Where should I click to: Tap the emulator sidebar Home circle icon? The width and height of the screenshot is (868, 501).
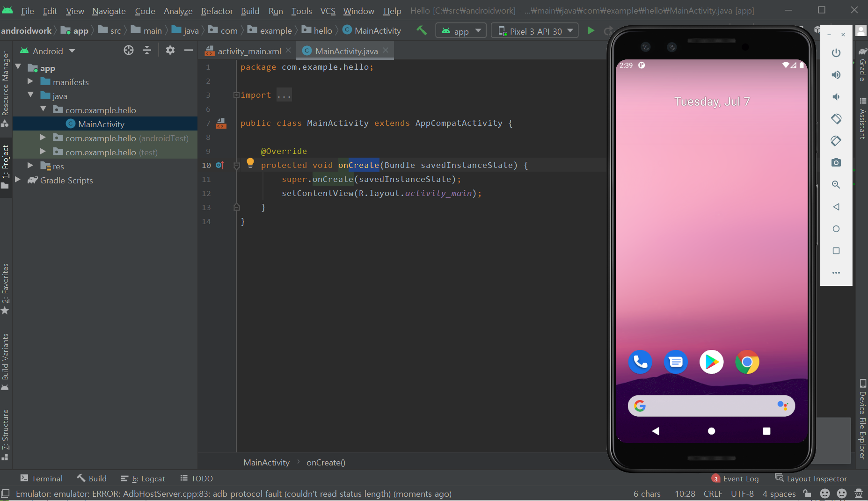tap(836, 229)
